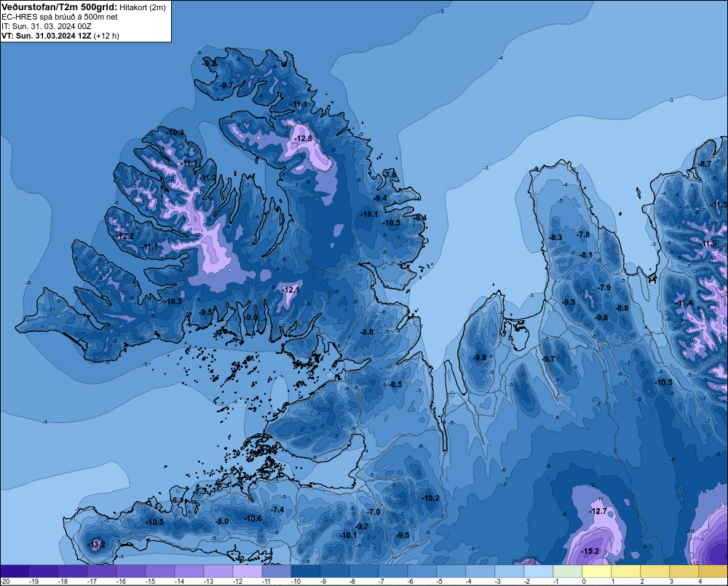Click the '-8.3' temperature label
The image size is (728, 586).
[555, 237]
